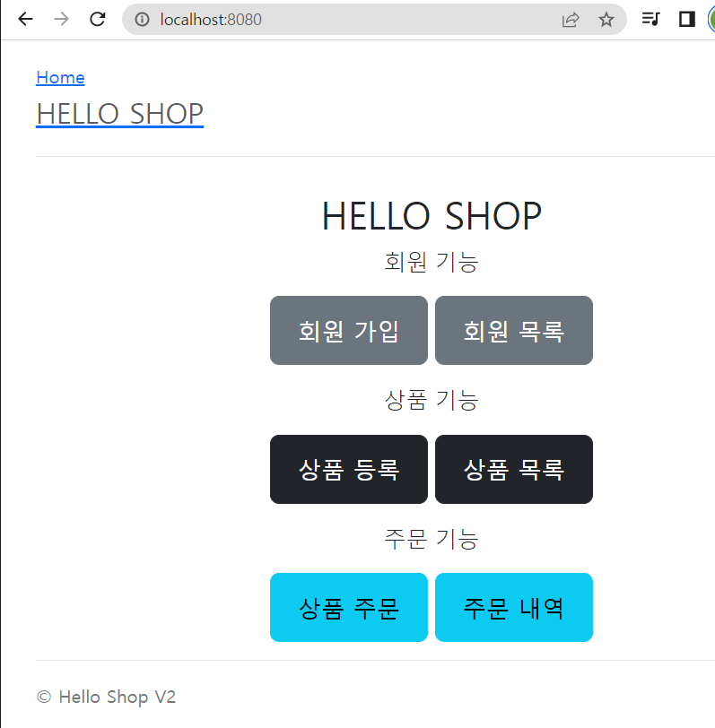Image resolution: width=715 pixels, height=728 pixels.
Task: Reload the page with the refresh icon
Action: [x=98, y=19]
